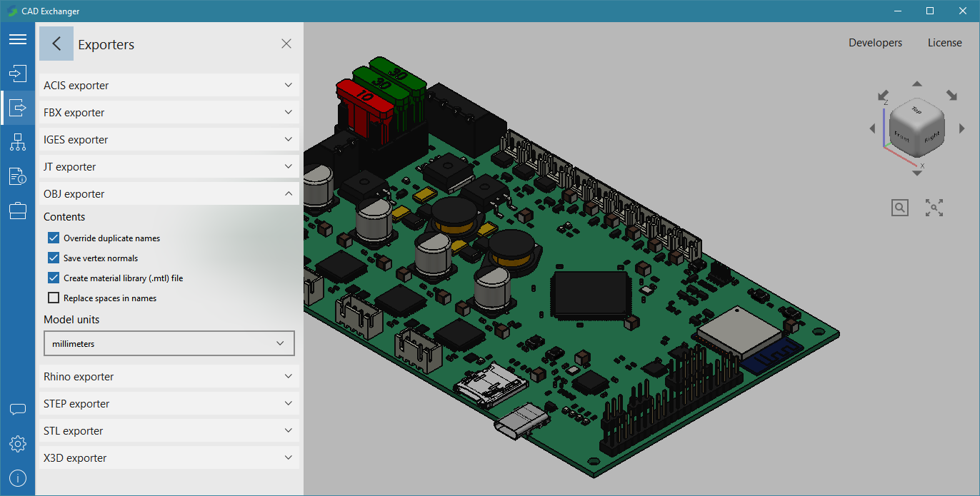
Task: Enable Replace spaces in names
Action: pos(54,298)
